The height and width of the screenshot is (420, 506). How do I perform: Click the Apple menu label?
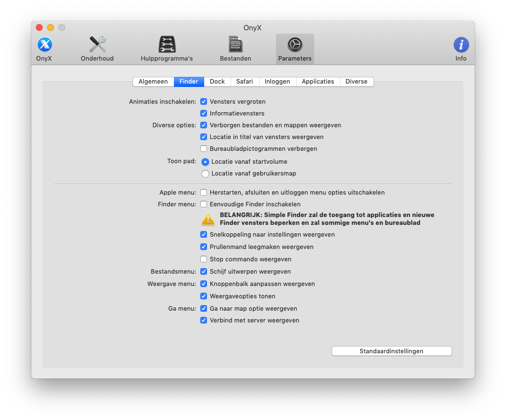coord(177,192)
